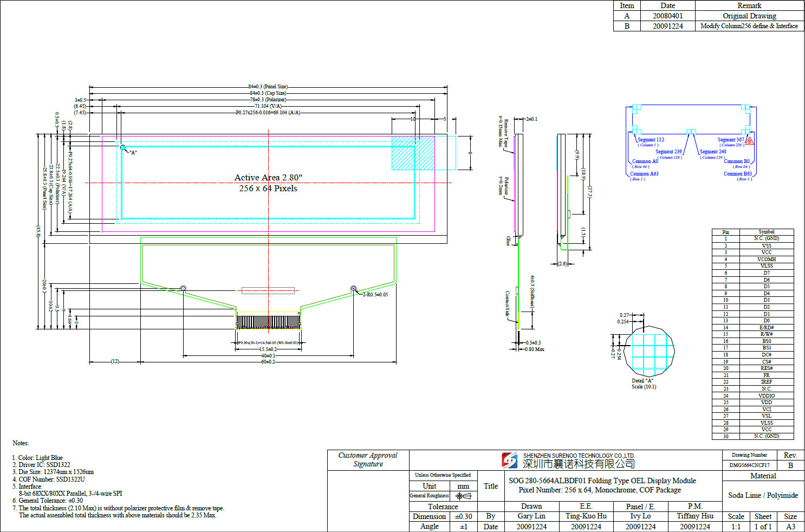Select the "Original Drawing" remark cell
The height and width of the screenshot is (532, 805).
pos(749,16)
